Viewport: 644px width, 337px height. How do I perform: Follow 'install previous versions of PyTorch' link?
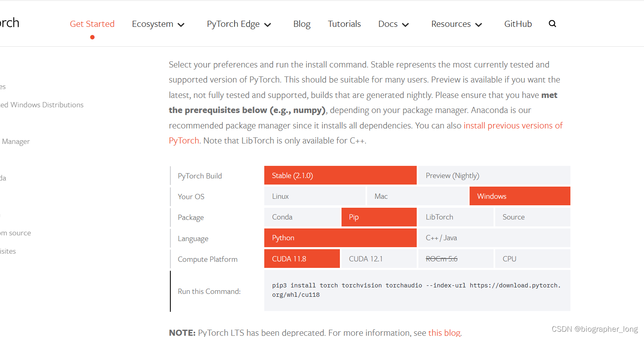513,126
